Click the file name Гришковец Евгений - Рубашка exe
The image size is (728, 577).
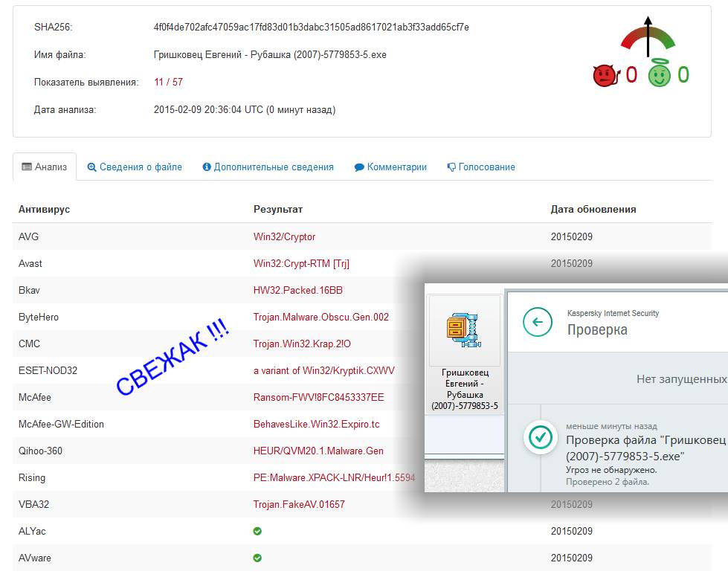[270, 55]
